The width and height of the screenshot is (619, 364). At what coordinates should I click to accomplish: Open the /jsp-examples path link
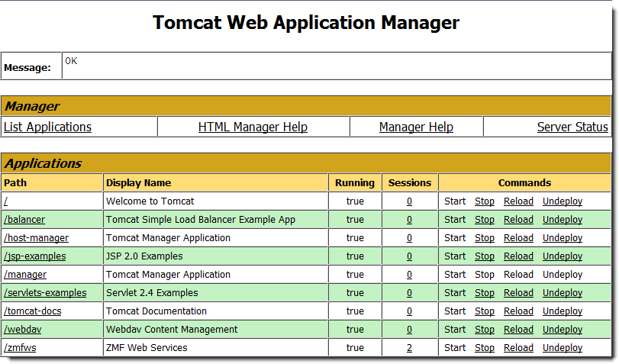[x=35, y=256]
